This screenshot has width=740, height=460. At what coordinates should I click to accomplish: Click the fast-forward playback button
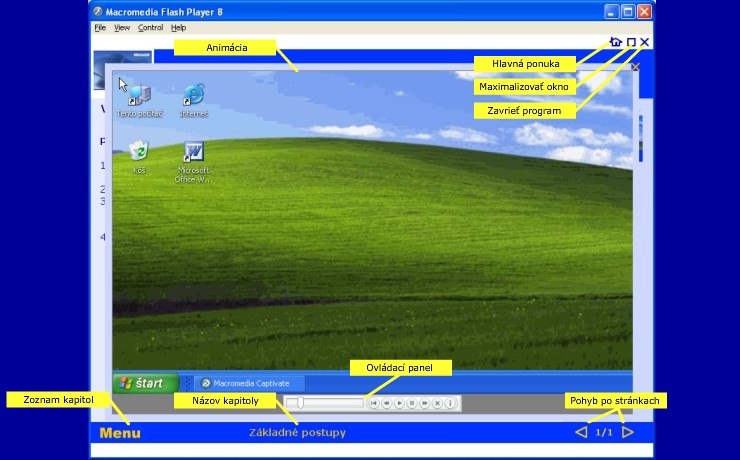tap(425, 403)
